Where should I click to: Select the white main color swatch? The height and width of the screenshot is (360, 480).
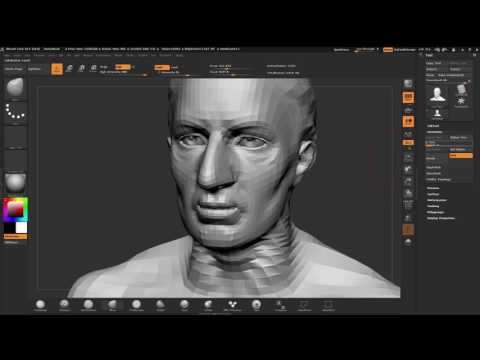(x=21, y=228)
